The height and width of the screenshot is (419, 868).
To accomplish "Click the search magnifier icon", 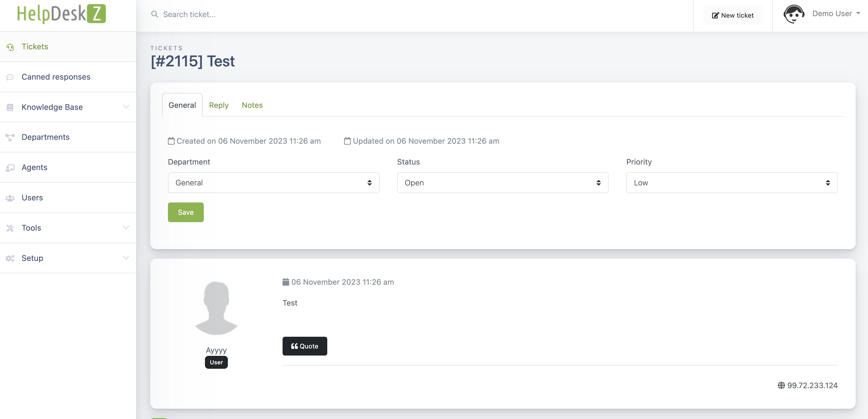I will 154,14.
